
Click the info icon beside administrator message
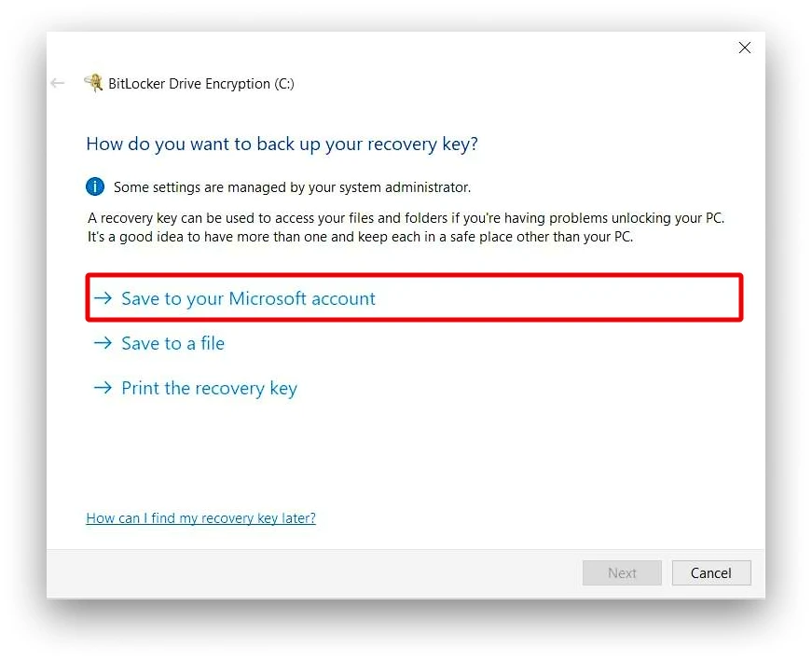coord(94,186)
